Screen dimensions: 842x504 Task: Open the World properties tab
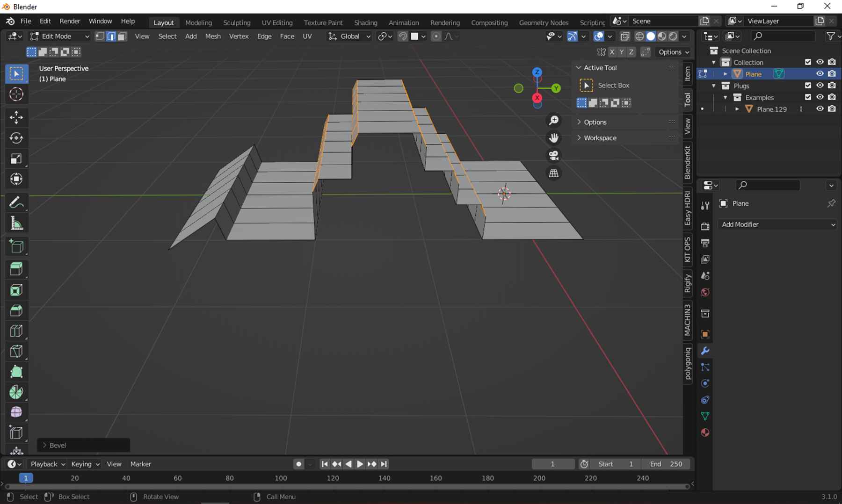pyautogui.click(x=705, y=292)
